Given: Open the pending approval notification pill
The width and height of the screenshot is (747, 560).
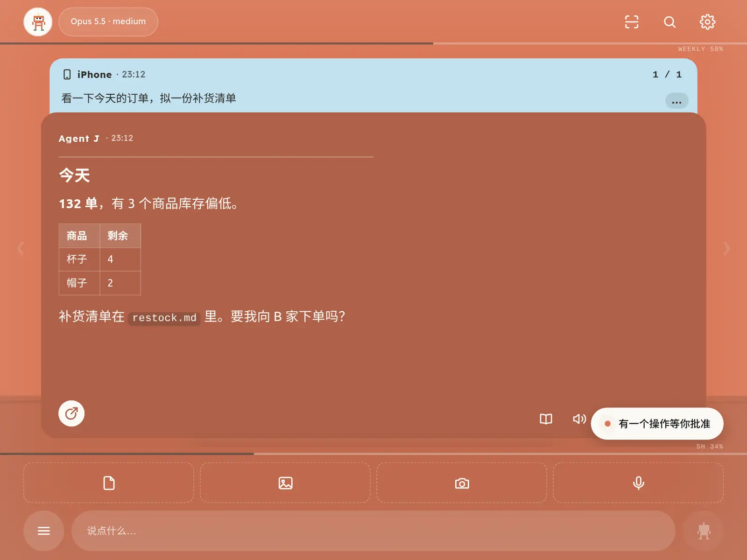Looking at the screenshot, I should pyautogui.click(x=657, y=424).
